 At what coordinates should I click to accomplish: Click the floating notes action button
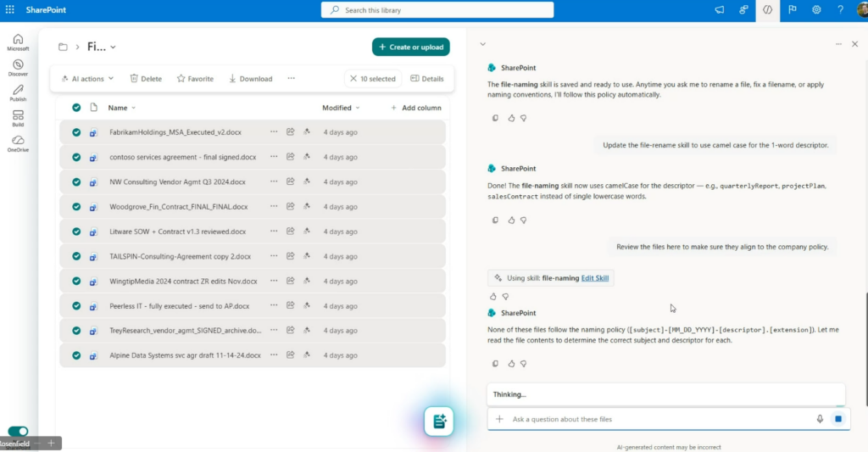click(439, 421)
